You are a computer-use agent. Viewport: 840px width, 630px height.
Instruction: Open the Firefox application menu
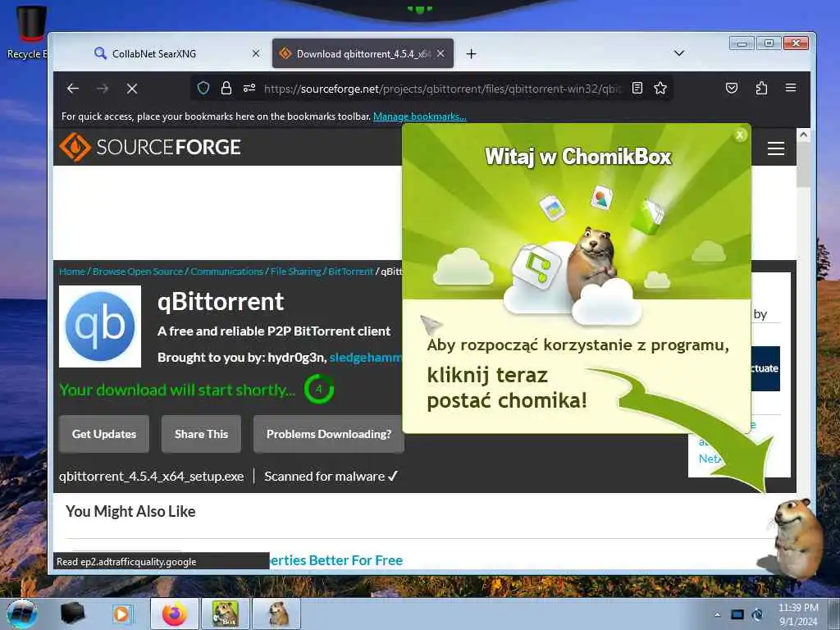click(x=791, y=88)
